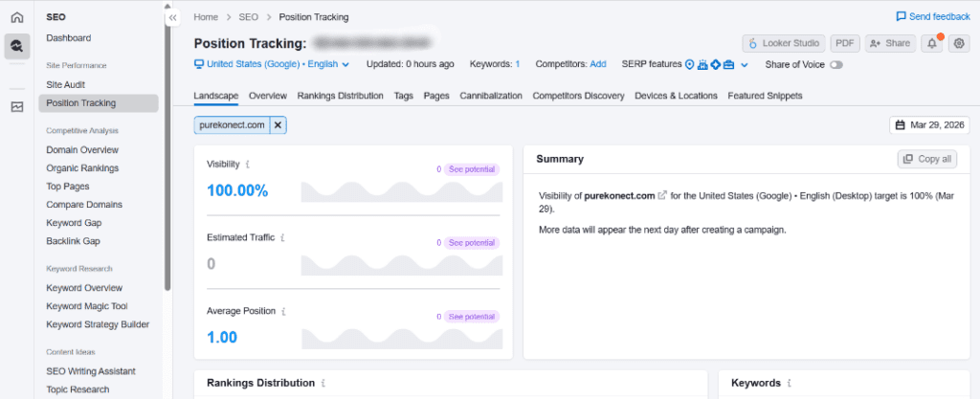Screen dimensions: 980x399
Task: Open the United States (Google) English location dropdown
Action: click(274, 64)
